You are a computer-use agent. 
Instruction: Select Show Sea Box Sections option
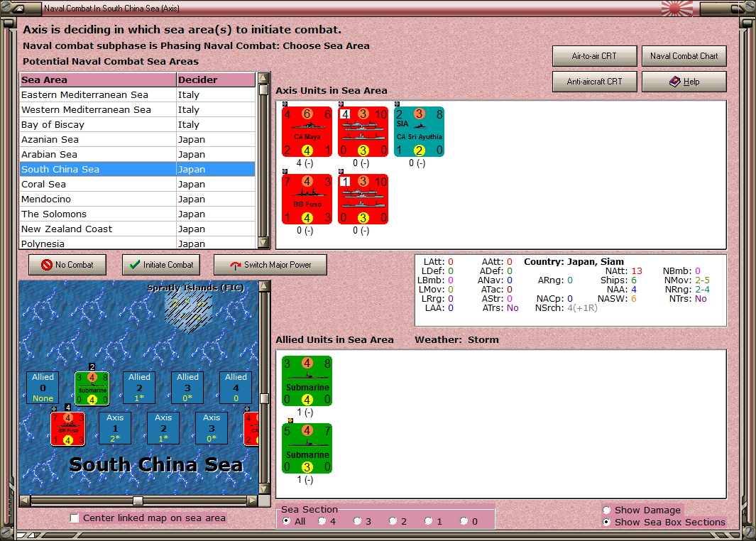point(606,522)
